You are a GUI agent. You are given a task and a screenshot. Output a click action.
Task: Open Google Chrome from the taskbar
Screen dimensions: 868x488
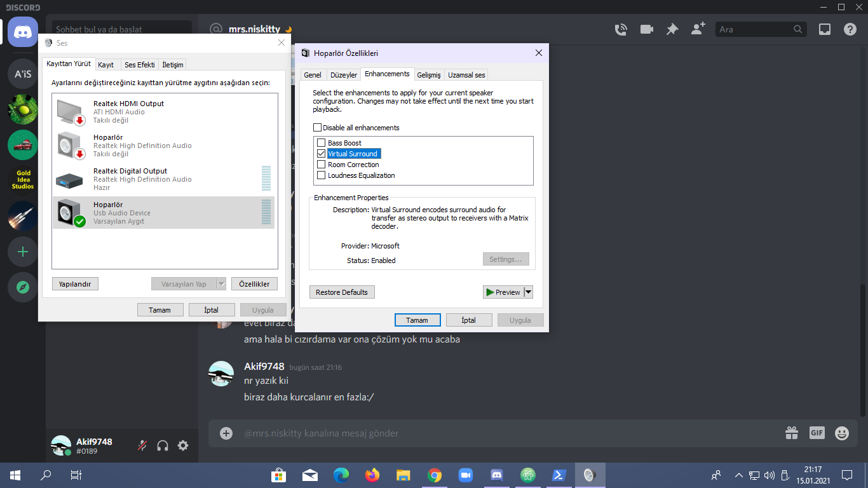pyautogui.click(x=435, y=475)
